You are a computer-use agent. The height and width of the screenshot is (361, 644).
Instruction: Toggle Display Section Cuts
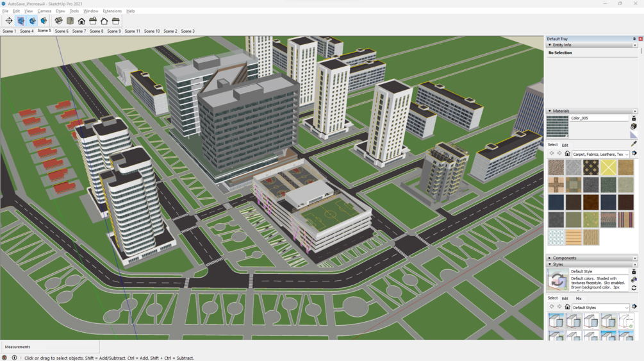click(x=32, y=21)
